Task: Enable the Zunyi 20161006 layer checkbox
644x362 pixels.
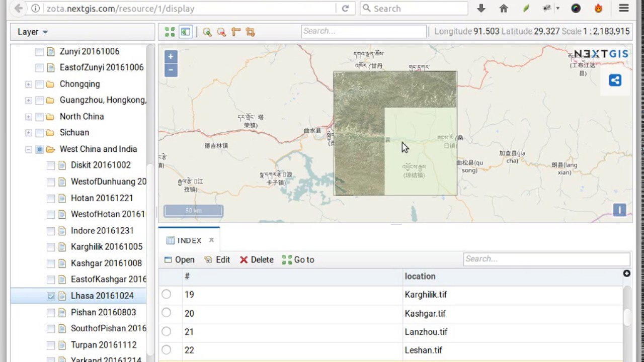Action: (x=39, y=52)
